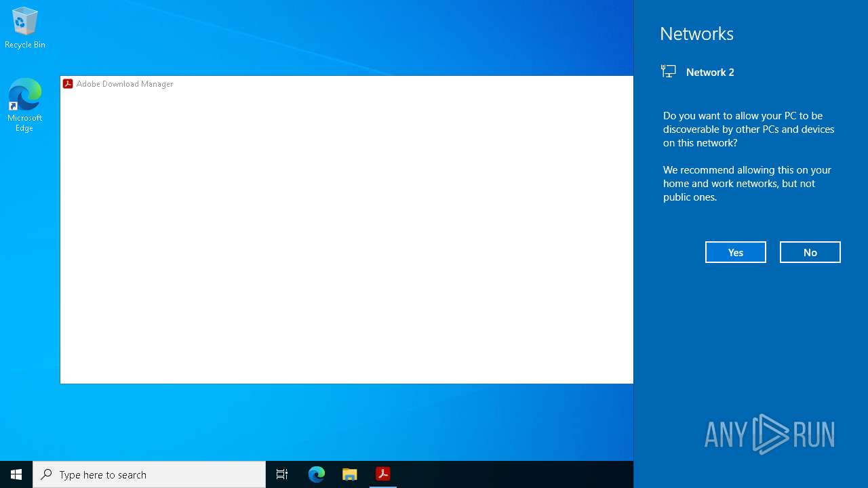Select Adobe Download Manager taskbar icon
Image resolution: width=868 pixels, height=488 pixels.
(x=383, y=474)
